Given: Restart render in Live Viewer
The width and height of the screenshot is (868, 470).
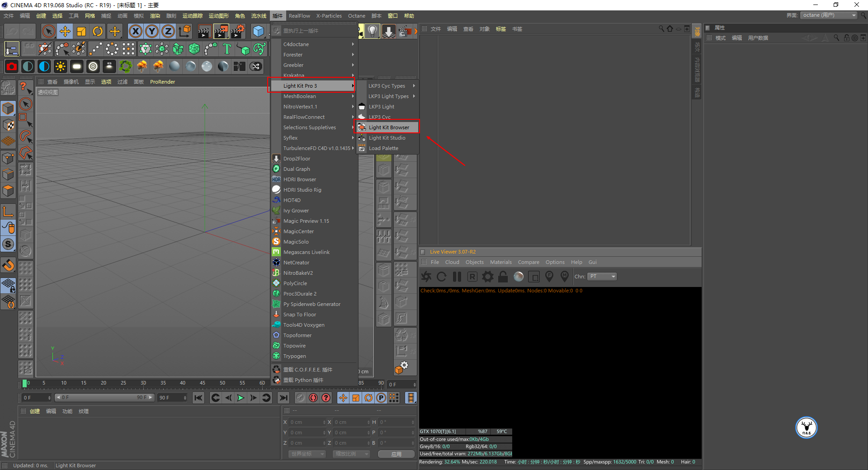Looking at the screenshot, I should tap(442, 277).
